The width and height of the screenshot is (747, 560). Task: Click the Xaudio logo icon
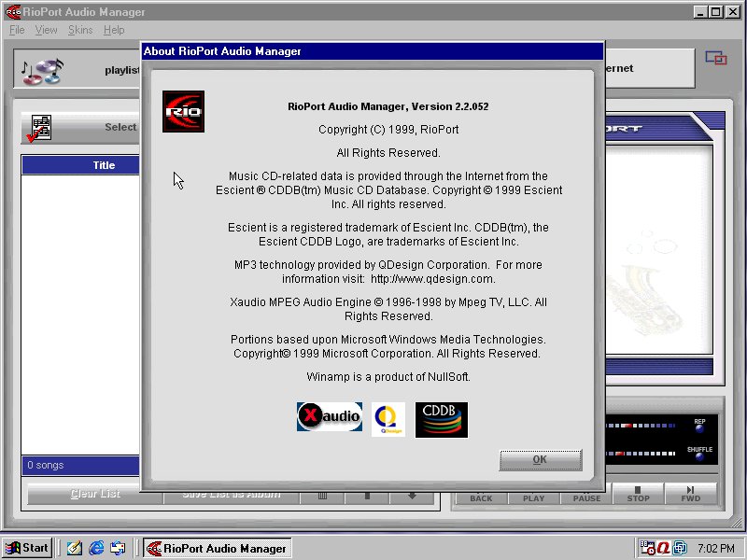[x=329, y=419]
